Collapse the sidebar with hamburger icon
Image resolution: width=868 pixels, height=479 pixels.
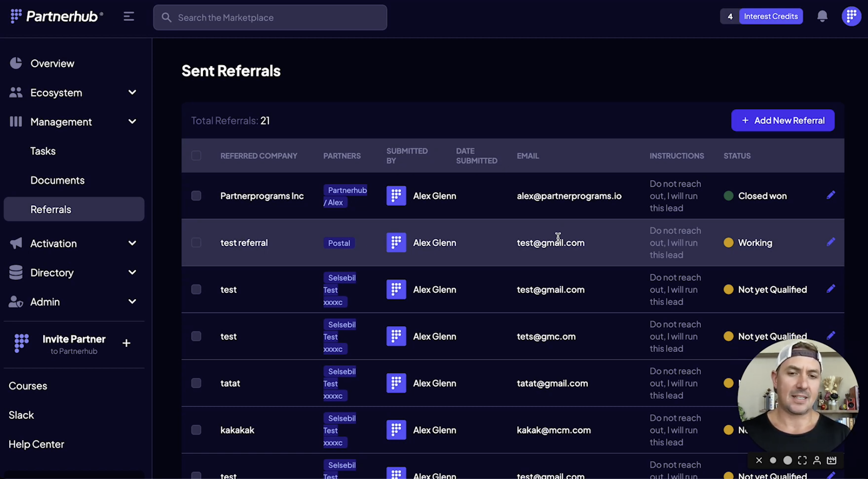(x=129, y=17)
